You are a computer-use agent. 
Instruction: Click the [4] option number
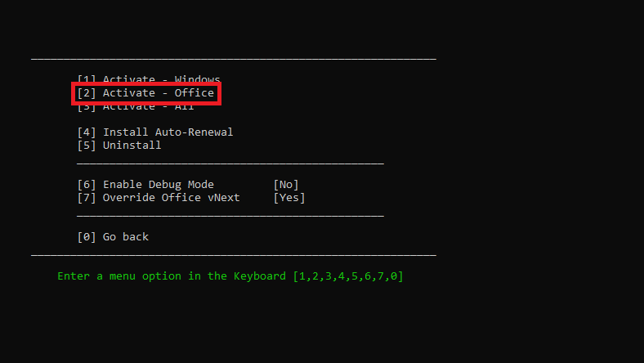(x=87, y=132)
